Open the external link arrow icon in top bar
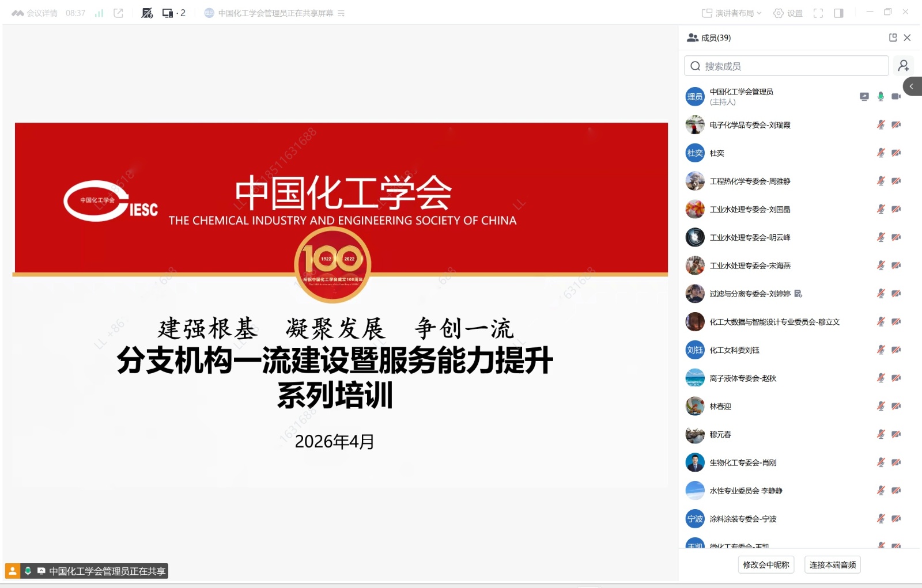 118,12
